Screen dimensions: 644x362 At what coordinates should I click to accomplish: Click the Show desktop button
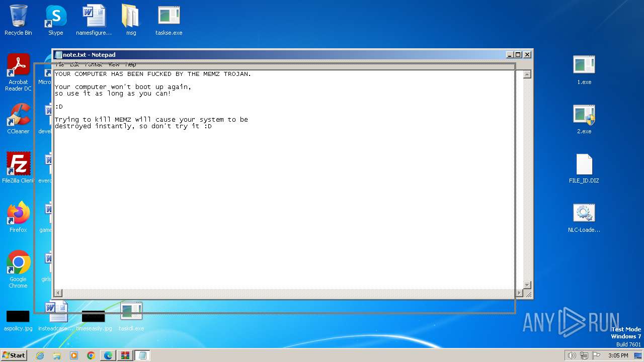coord(638,355)
